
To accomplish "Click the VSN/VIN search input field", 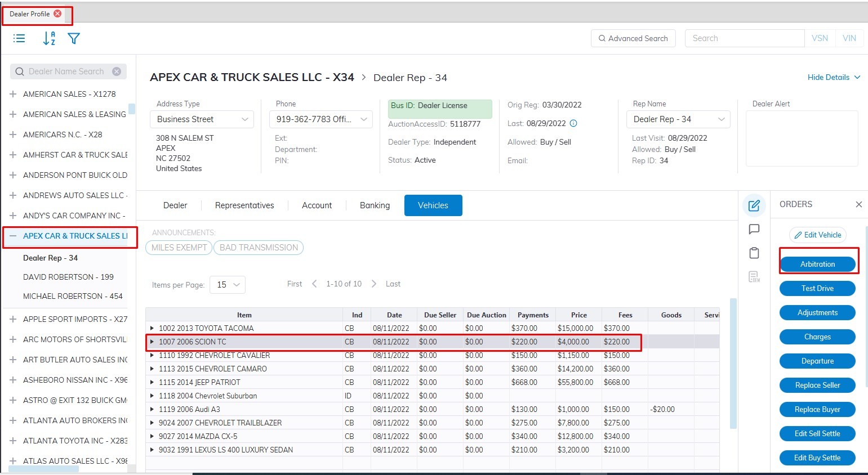I will [x=744, y=38].
